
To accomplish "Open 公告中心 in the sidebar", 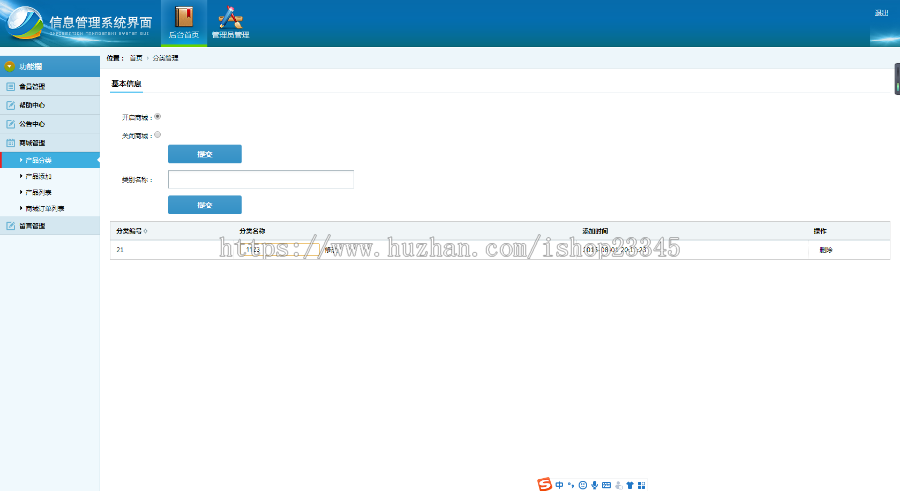I will tap(32, 124).
